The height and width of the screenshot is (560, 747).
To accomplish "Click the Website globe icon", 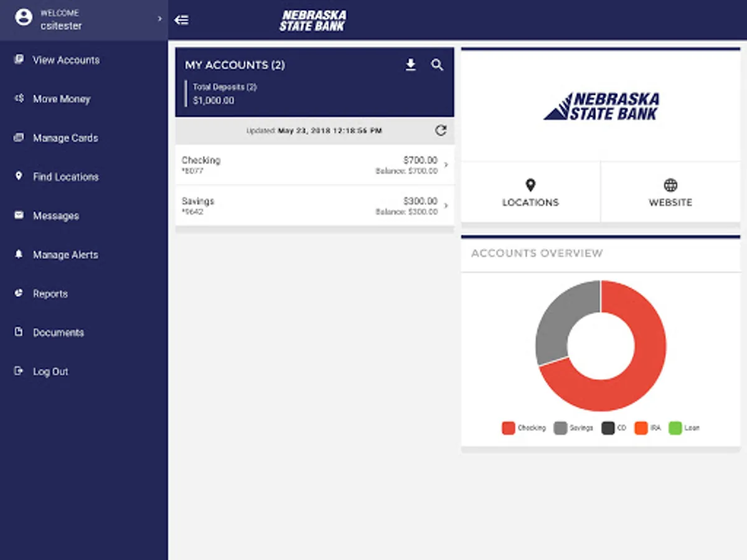I will tap(670, 185).
